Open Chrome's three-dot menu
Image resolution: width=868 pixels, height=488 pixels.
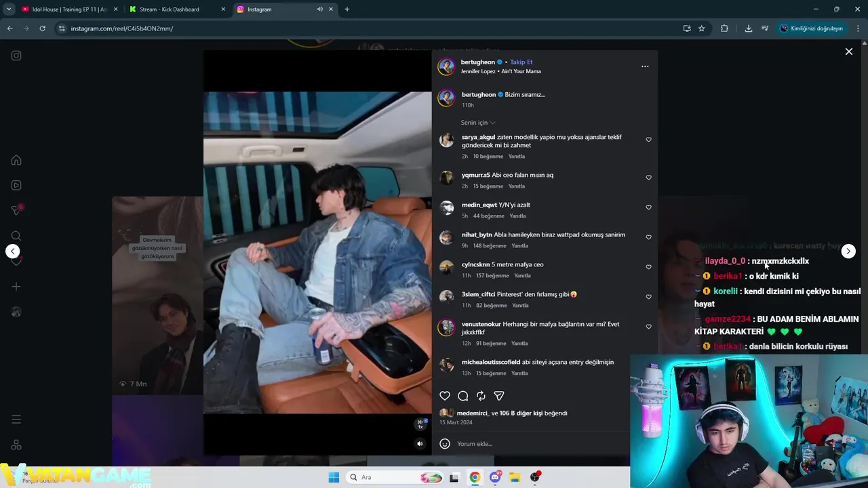(858, 28)
